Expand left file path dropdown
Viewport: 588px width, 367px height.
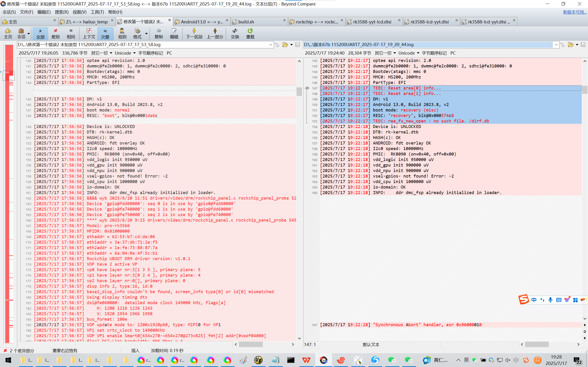[270, 45]
